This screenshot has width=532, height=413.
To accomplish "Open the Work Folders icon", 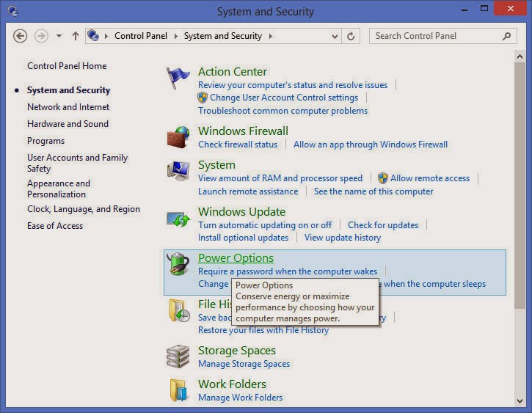I will [178, 390].
